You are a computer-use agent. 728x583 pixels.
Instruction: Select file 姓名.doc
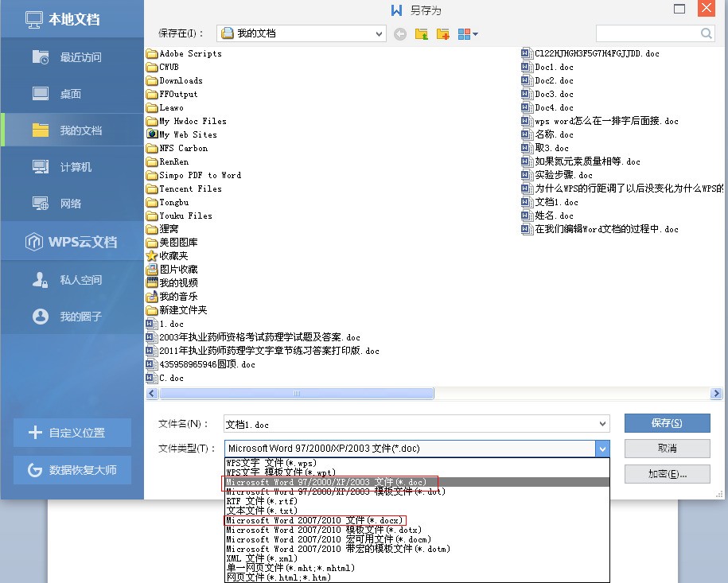[x=547, y=216]
